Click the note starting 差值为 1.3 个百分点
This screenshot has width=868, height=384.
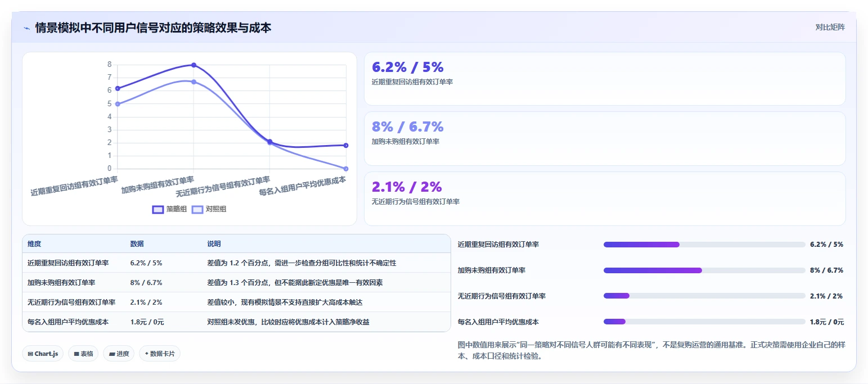tap(295, 282)
